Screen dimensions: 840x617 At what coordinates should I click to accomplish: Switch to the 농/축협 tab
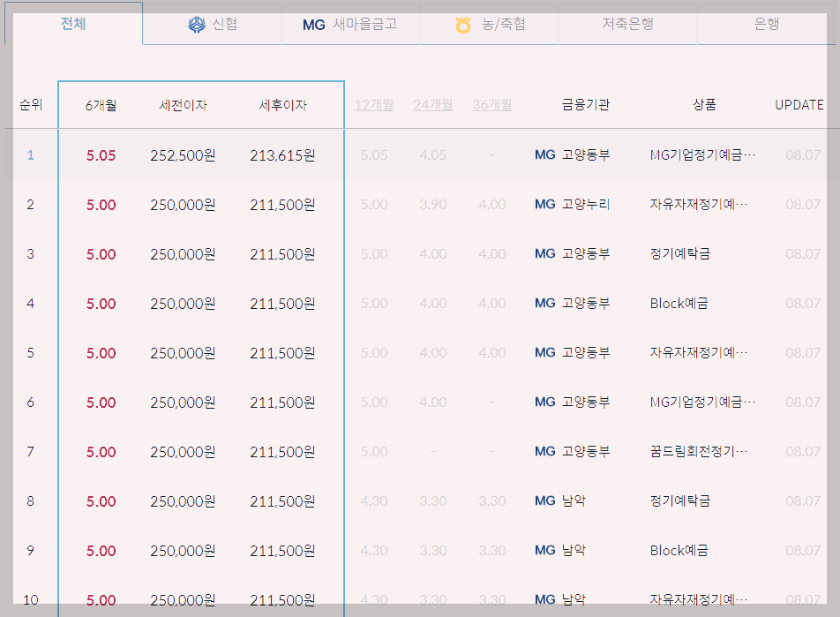click(x=489, y=24)
